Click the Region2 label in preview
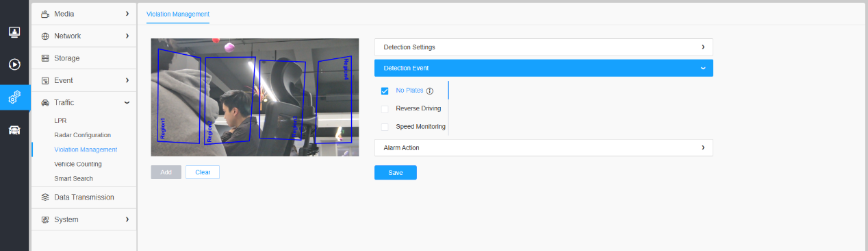868x251 pixels. (x=209, y=131)
